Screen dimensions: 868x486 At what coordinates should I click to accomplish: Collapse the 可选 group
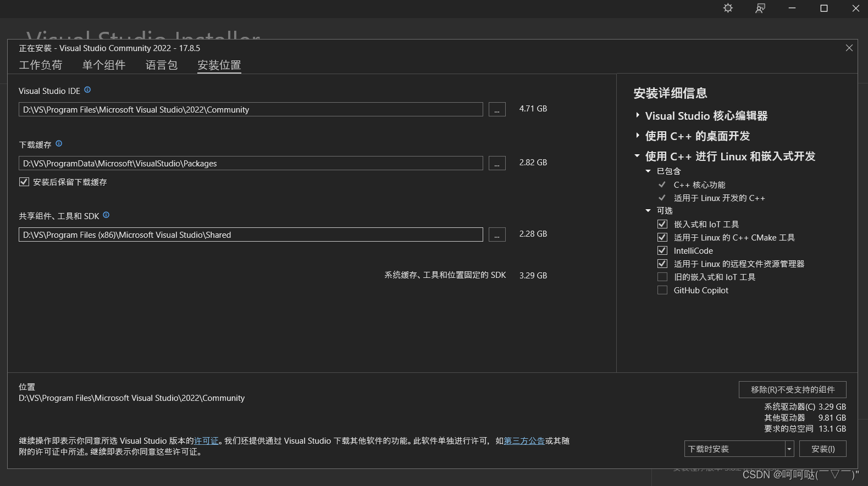(648, 211)
